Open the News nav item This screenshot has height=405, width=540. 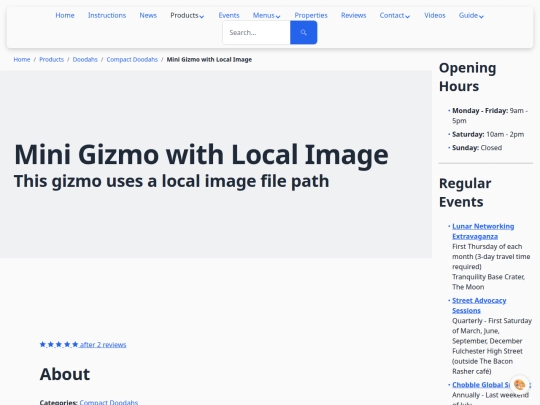pos(148,15)
